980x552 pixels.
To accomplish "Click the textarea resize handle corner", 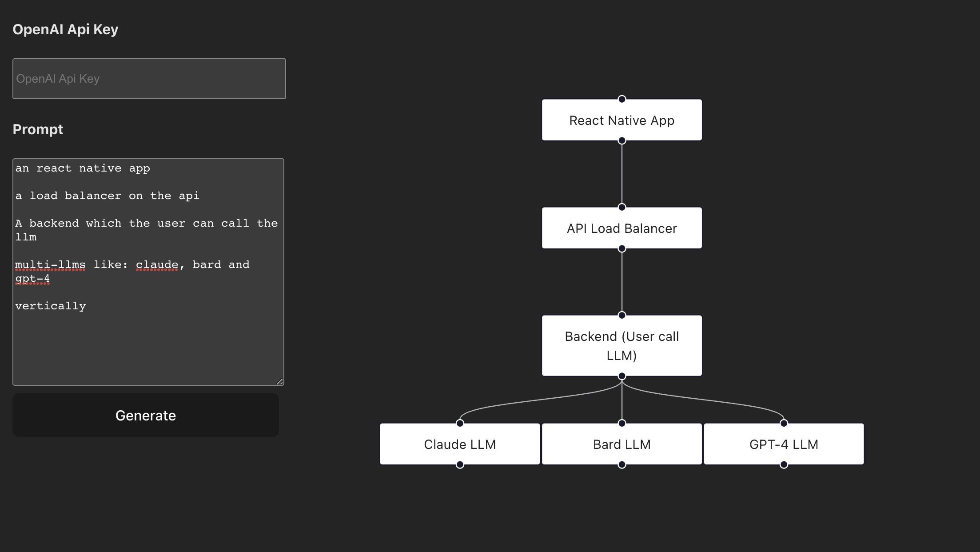I will (280, 381).
